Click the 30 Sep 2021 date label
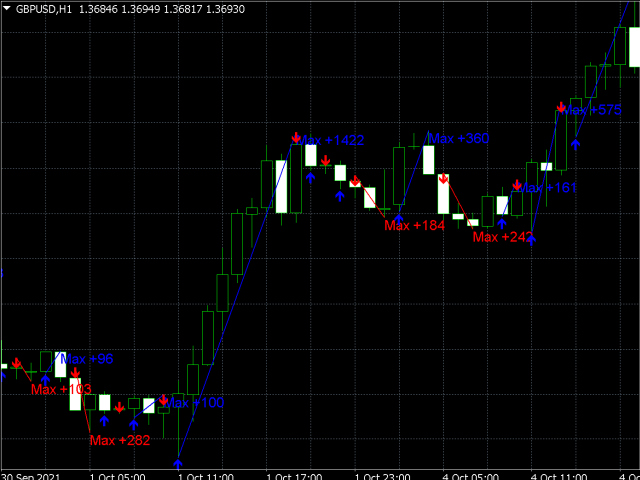This screenshot has width=640, height=480. (x=31, y=476)
